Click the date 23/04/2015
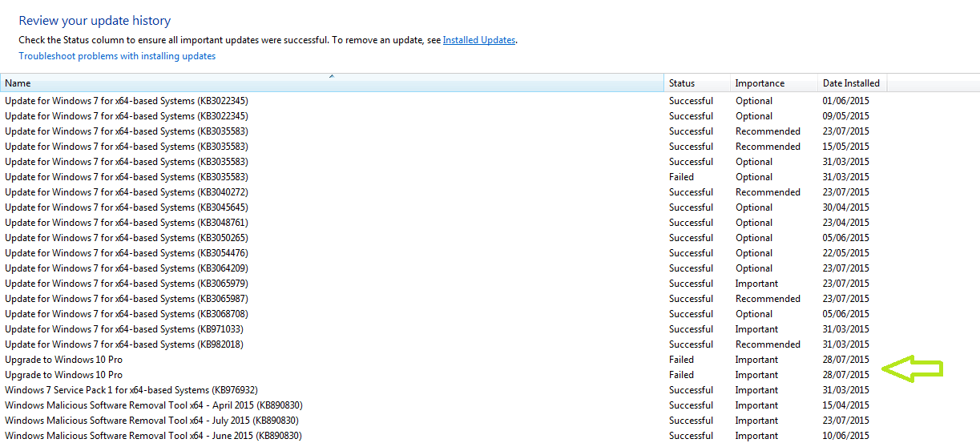 point(845,223)
